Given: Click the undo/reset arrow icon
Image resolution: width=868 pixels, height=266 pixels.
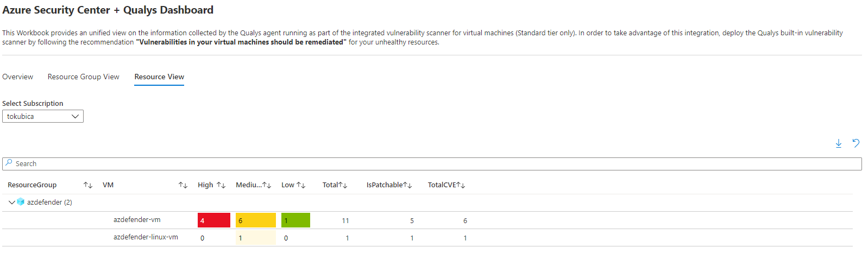Looking at the screenshot, I should point(856,143).
